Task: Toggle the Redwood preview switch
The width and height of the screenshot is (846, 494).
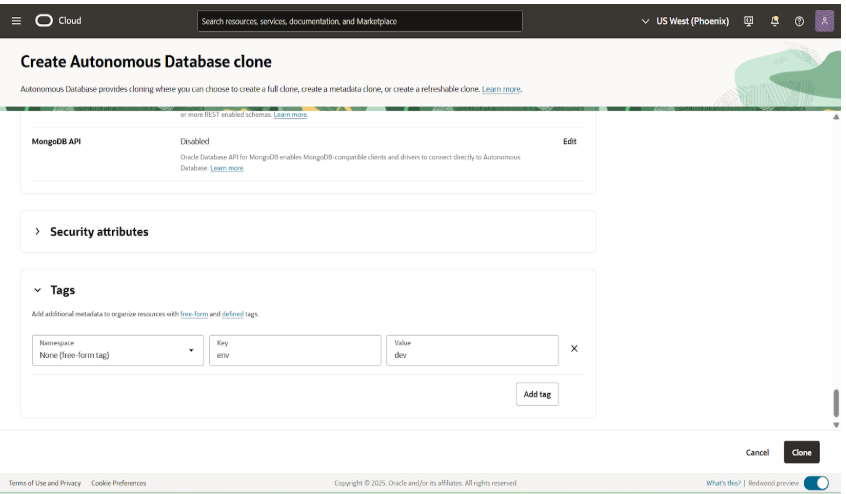Action: coord(816,483)
